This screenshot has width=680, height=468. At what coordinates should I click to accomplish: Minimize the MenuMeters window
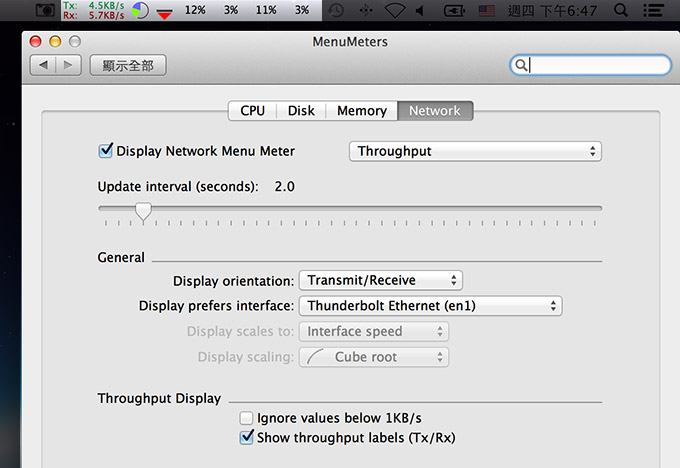(x=55, y=41)
